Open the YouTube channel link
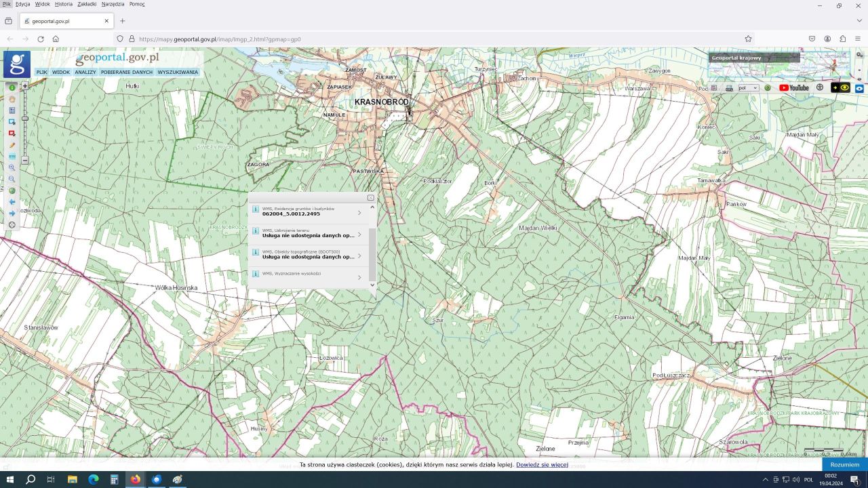Image resolution: width=868 pixels, height=488 pixels. coord(794,88)
